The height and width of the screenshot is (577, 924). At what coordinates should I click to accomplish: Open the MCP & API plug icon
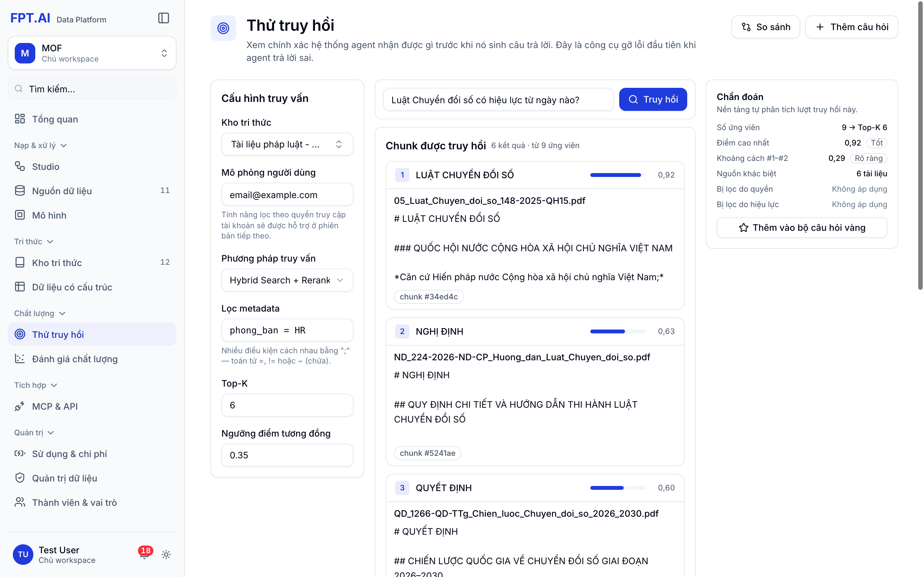coord(20,406)
